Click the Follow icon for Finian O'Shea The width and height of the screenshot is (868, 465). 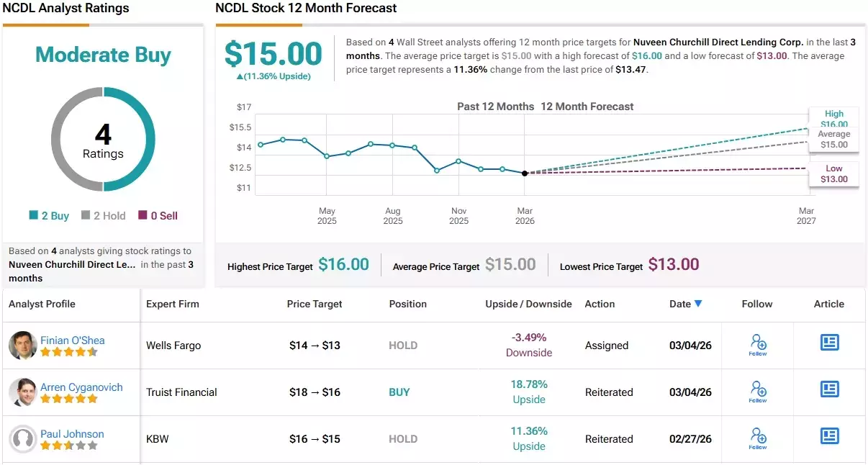point(756,345)
